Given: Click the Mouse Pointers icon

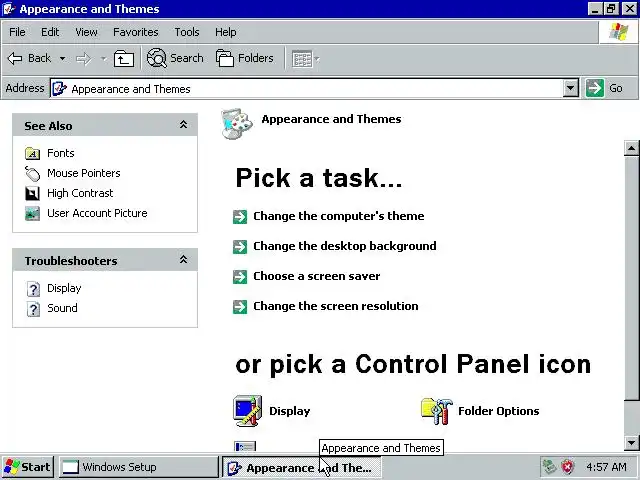Looking at the screenshot, I should (x=32, y=173).
